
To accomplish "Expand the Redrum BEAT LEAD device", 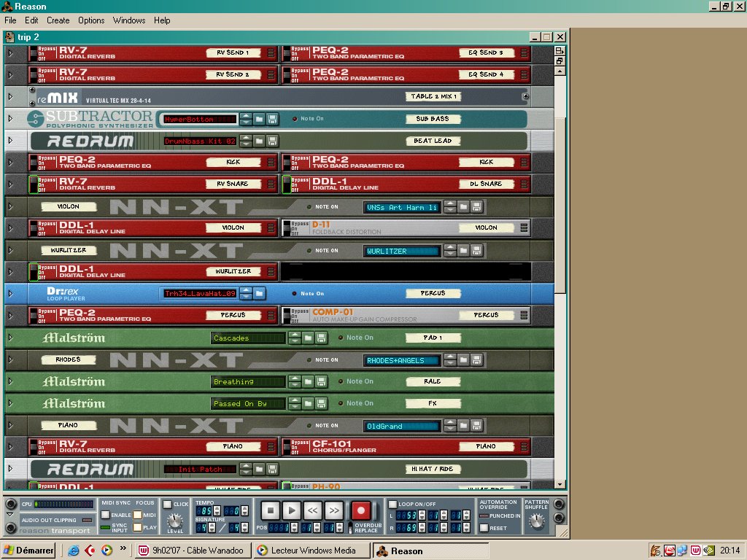I will [10, 141].
